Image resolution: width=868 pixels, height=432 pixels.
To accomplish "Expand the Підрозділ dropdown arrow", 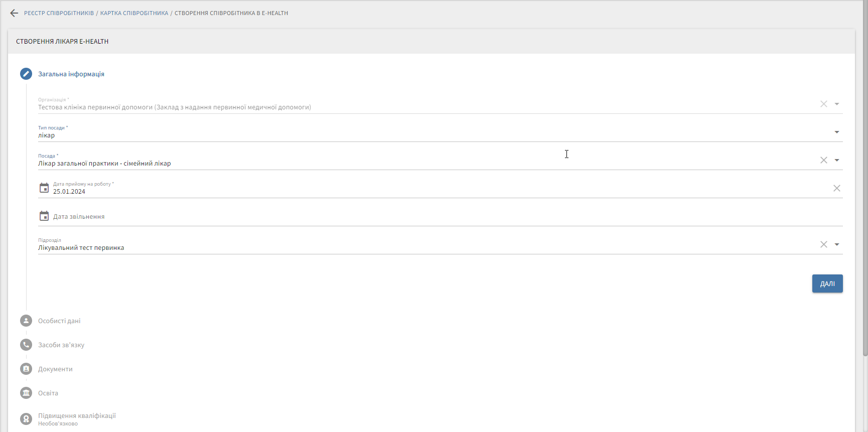I will tap(836, 244).
